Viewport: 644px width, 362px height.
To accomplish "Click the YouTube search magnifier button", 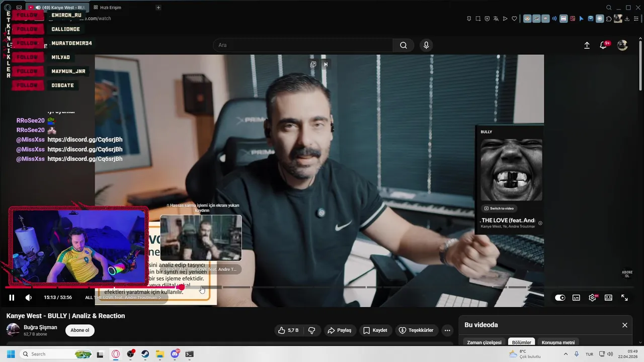I will click(x=404, y=45).
